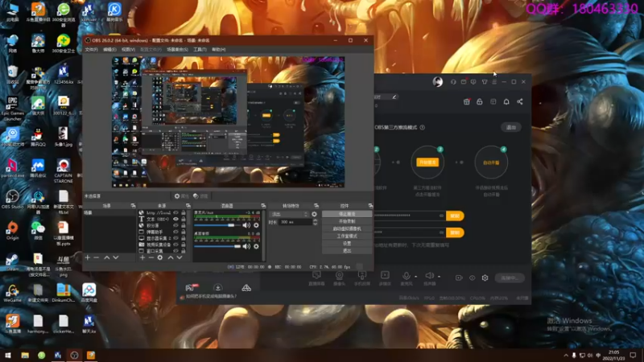Open source properties gear below sources list
Screen dimensions: 644x362
pyautogui.click(x=159, y=257)
